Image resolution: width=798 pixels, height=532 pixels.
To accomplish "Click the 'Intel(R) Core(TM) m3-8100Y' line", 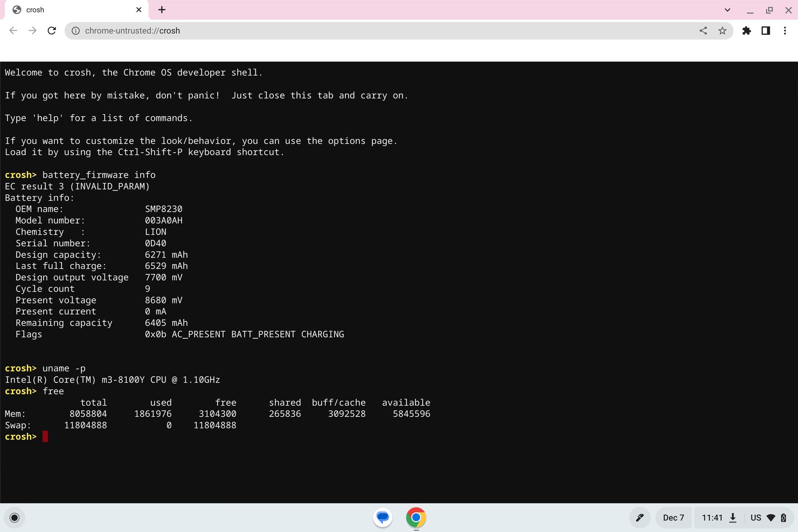I will click(112, 380).
